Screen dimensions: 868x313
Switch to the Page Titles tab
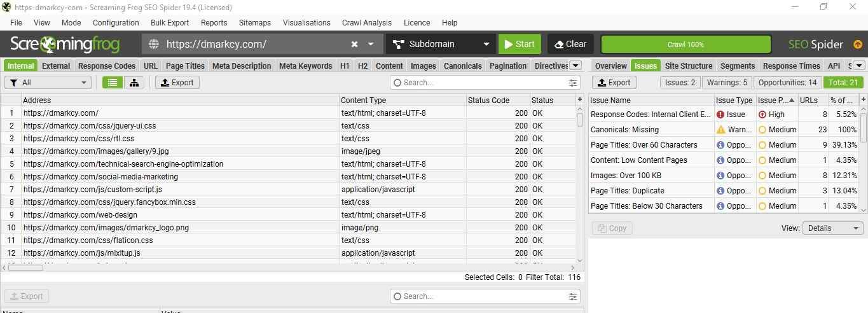click(x=185, y=66)
